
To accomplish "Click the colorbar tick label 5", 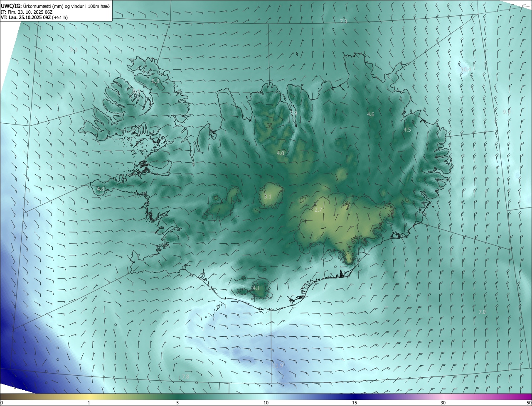I will (177, 403).
